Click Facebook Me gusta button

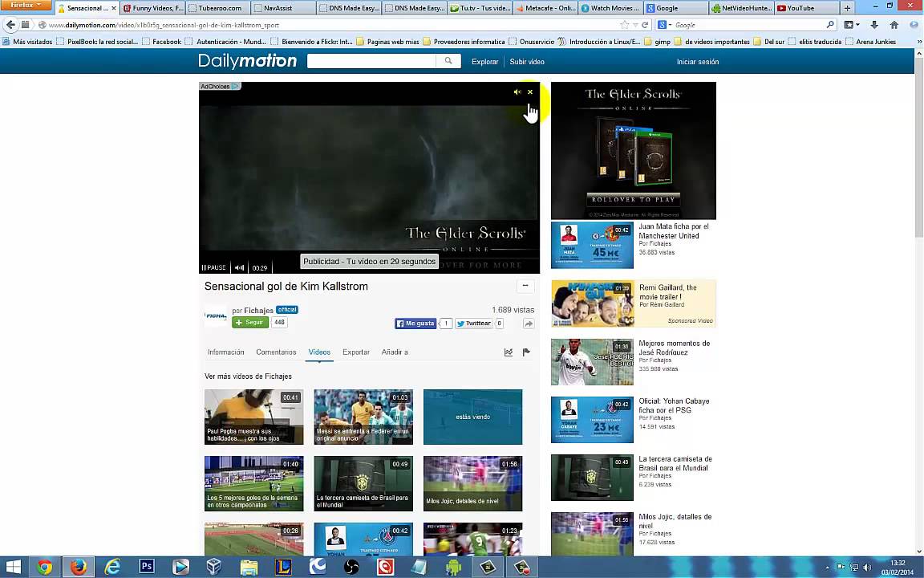[415, 324]
